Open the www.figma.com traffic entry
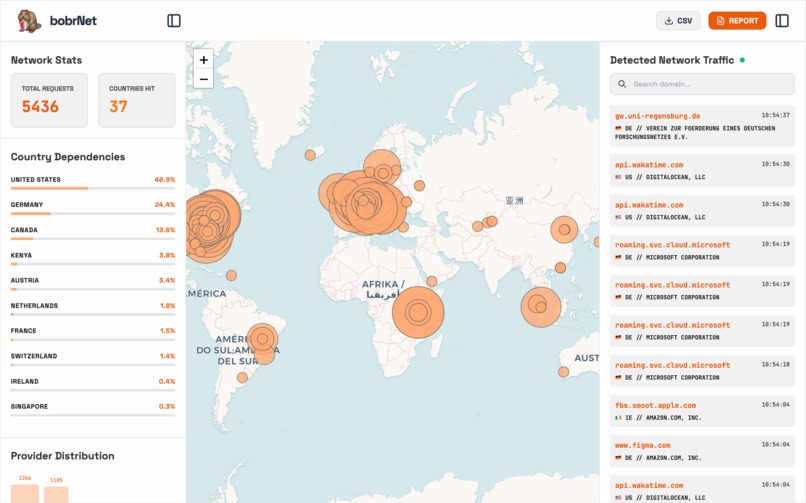The width and height of the screenshot is (806, 503). pyautogui.click(x=702, y=451)
